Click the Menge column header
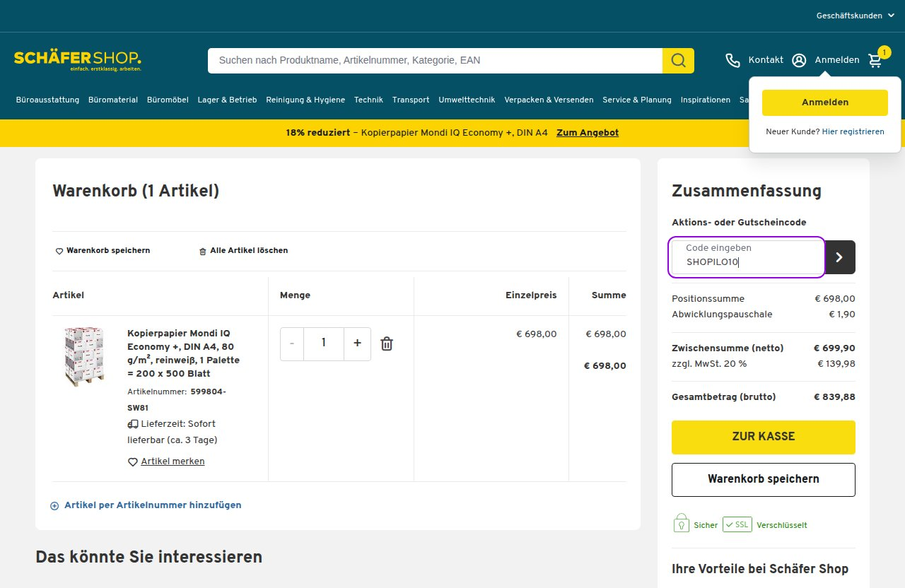The height and width of the screenshot is (588, 905). [x=295, y=295]
